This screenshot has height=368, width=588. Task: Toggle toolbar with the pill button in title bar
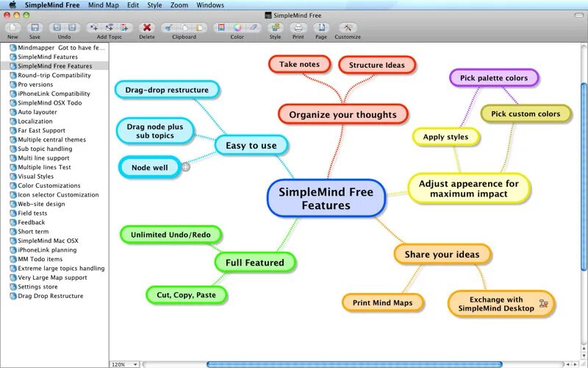[x=578, y=15]
